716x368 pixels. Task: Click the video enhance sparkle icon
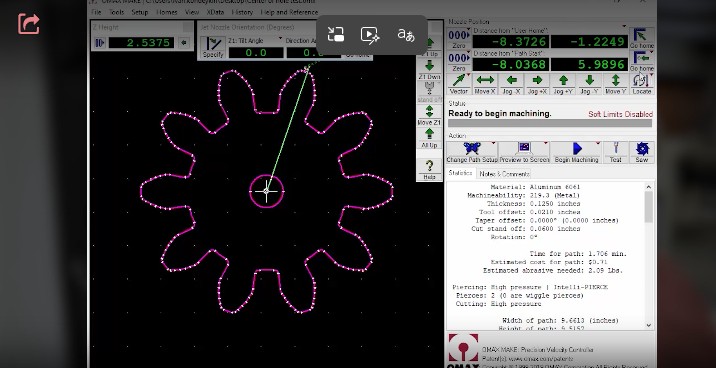tap(370, 35)
